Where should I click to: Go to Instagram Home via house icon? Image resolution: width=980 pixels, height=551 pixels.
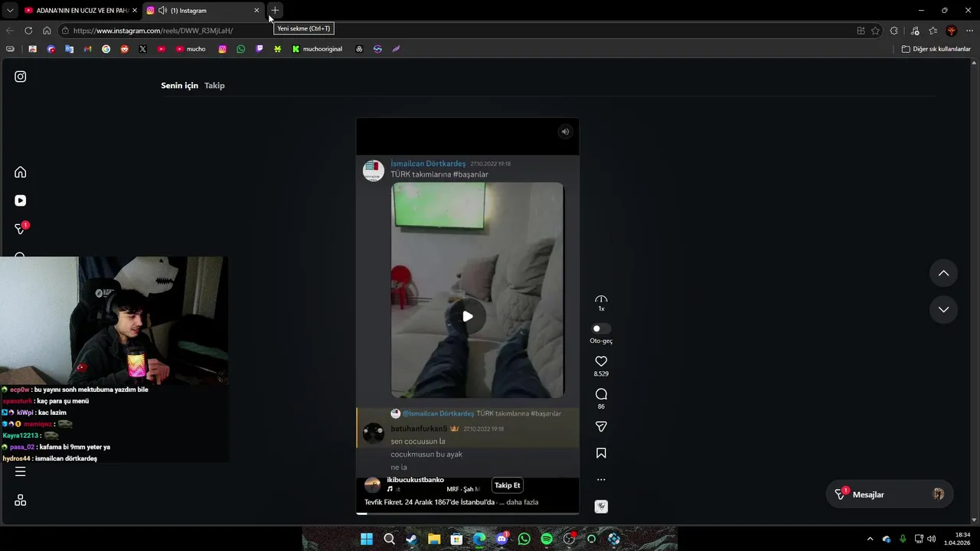pyautogui.click(x=21, y=172)
